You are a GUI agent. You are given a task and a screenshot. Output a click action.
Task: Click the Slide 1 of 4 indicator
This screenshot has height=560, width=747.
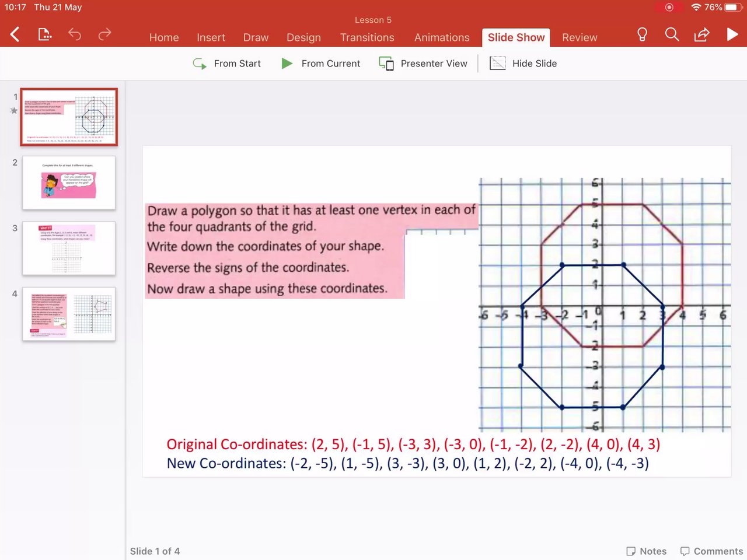(155, 551)
